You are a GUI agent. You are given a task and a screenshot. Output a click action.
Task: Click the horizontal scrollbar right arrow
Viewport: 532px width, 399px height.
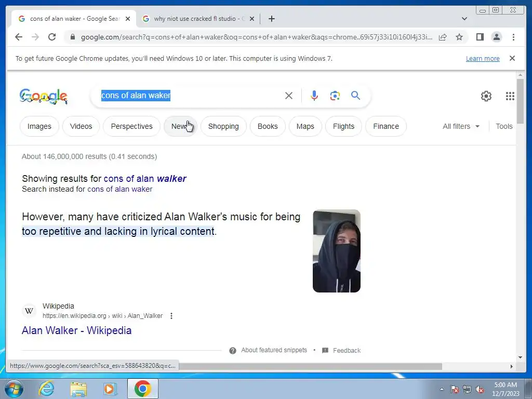(x=512, y=366)
